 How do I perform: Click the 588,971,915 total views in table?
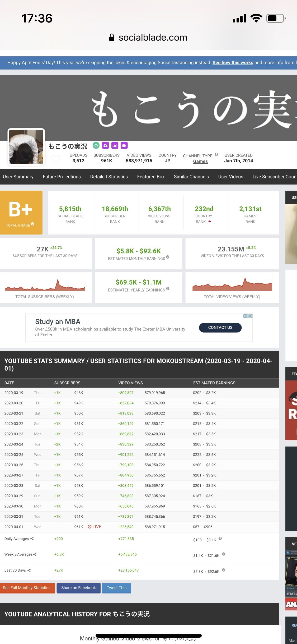[155, 527]
